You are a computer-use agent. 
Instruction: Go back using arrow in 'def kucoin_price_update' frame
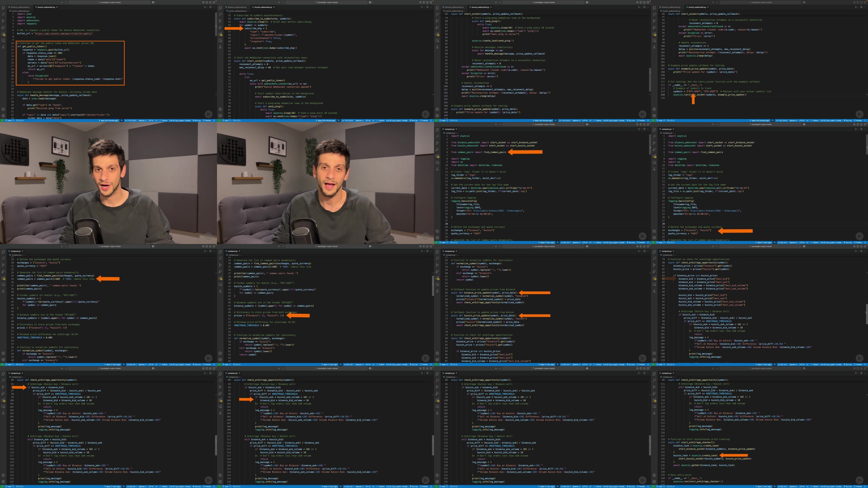tap(496, 246)
